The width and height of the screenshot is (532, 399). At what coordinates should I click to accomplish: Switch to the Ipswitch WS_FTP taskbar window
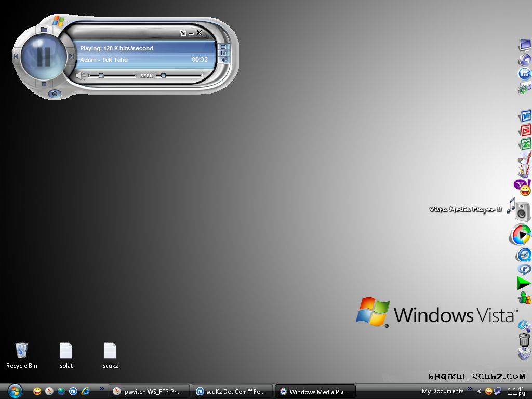150,392
